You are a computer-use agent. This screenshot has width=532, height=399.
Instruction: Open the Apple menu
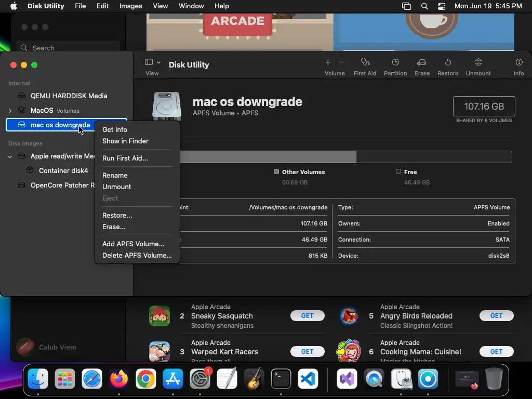tap(14, 6)
